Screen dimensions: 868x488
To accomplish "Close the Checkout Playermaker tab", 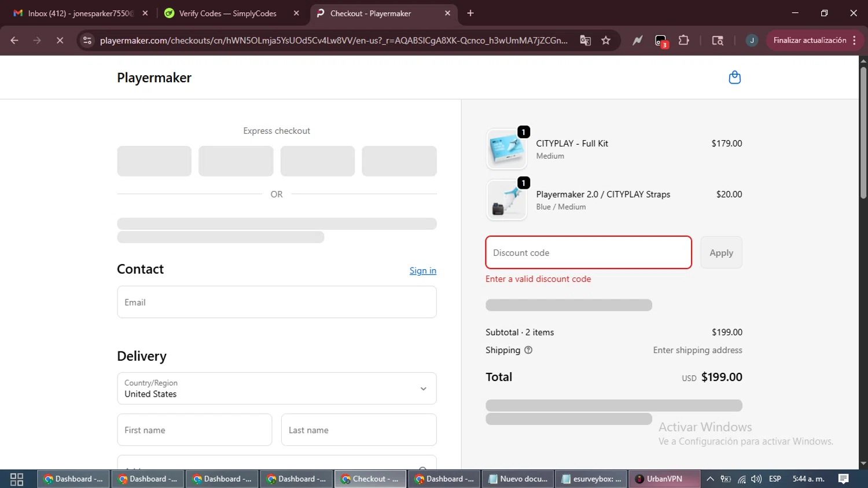I will [447, 13].
